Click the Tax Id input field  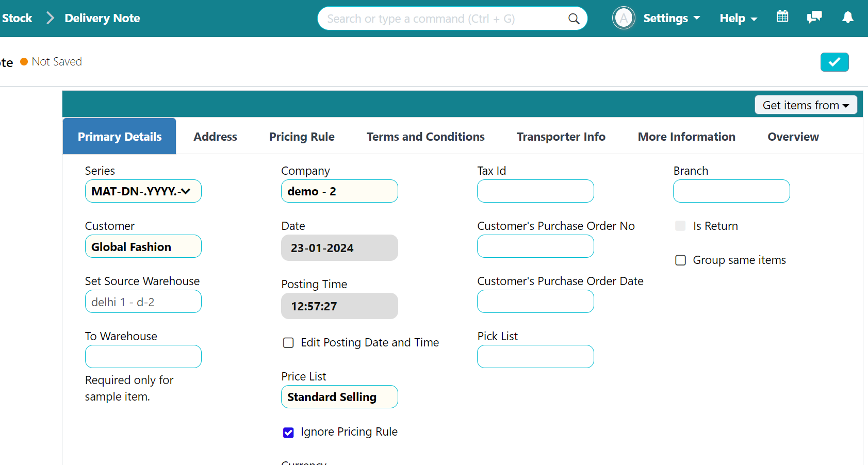tap(535, 191)
